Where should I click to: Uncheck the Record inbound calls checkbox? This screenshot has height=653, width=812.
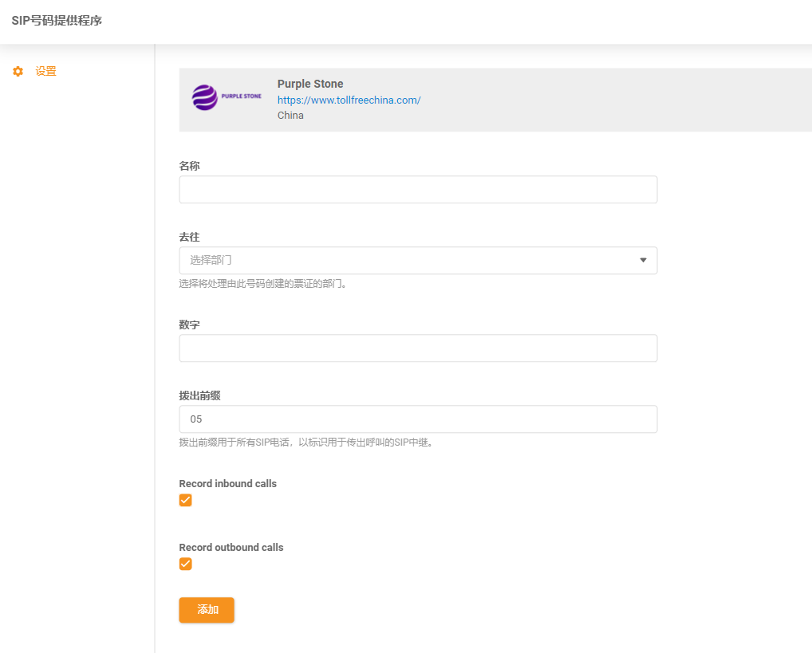[x=186, y=501]
